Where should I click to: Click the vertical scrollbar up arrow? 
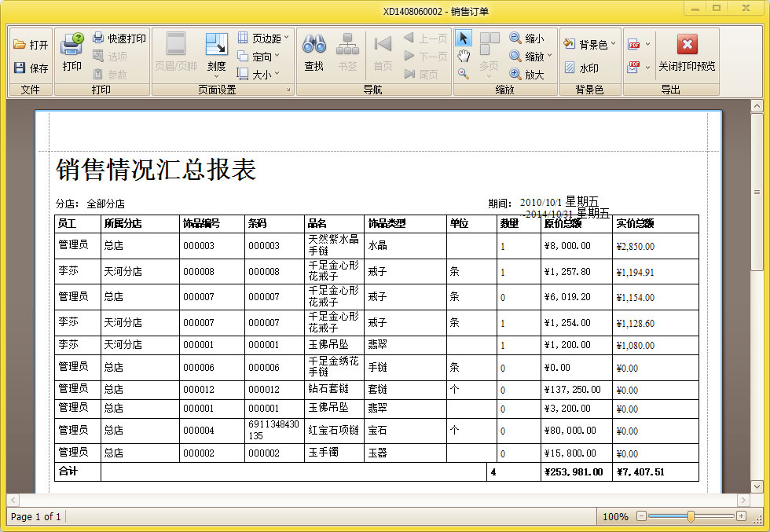(757, 105)
